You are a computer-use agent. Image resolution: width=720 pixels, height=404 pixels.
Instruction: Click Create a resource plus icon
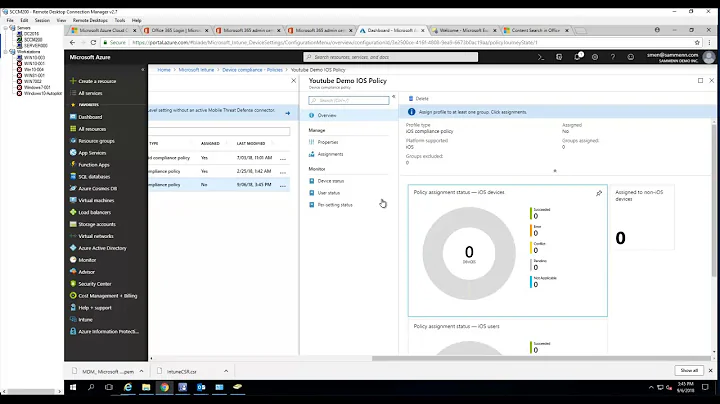(73, 81)
